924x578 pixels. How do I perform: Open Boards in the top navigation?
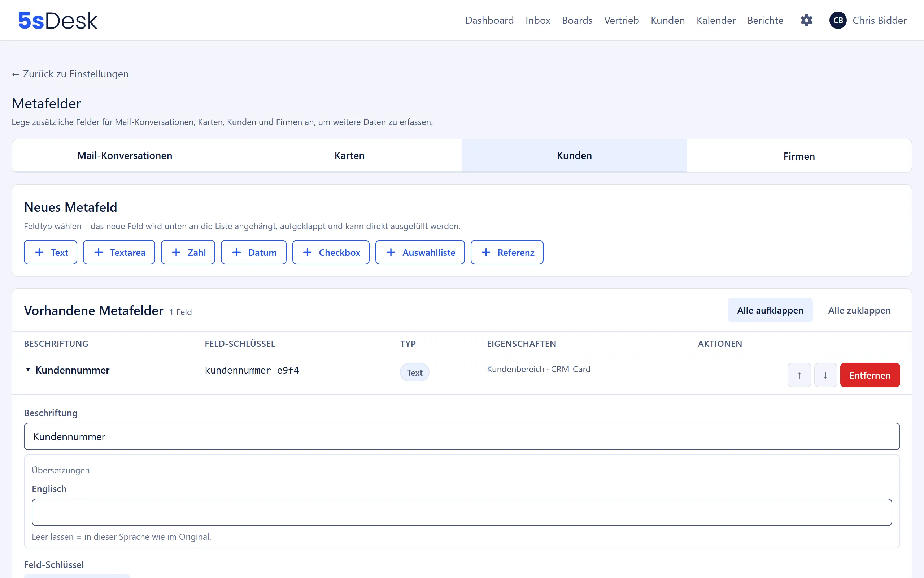pyautogui.click(x=577, y=20)
